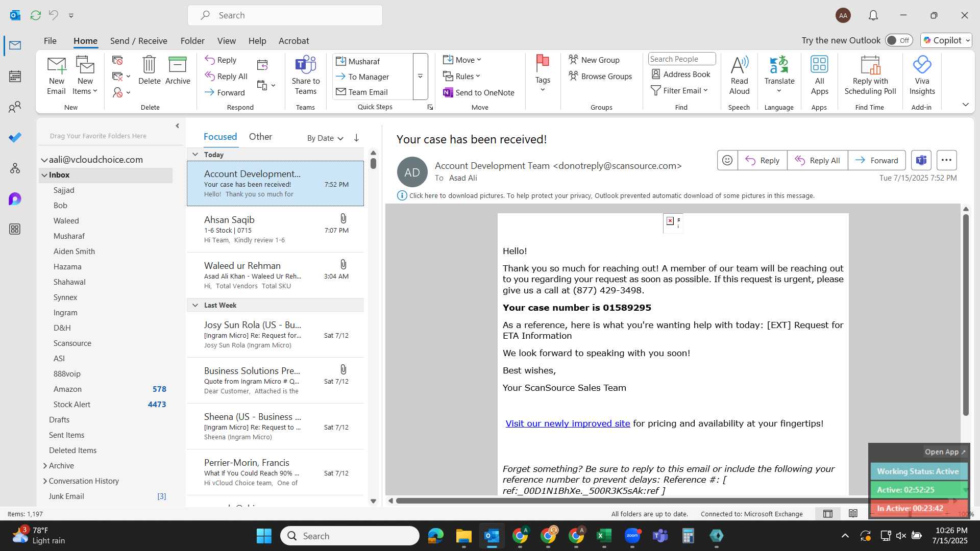The height and width of the screenshot is (551, 980).
Task: Click the Undo arrow in title bar
Action: click(x=53, y=15)
